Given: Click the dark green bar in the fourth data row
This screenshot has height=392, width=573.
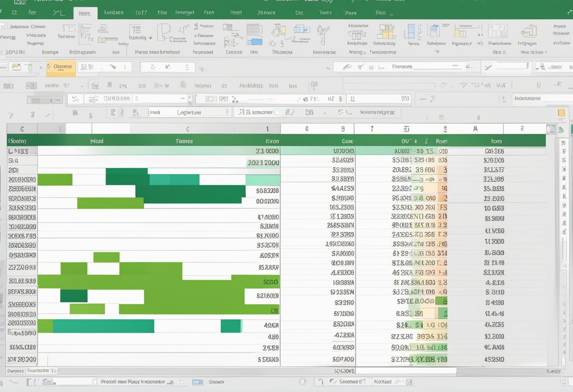Looking at the screenshot, I should click(x=127, y=180).
